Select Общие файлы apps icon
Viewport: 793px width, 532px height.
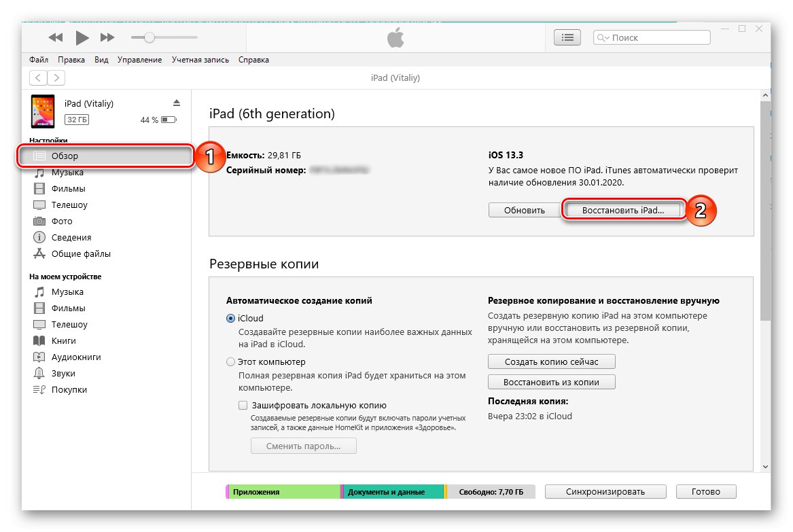(x=39, y=254)
